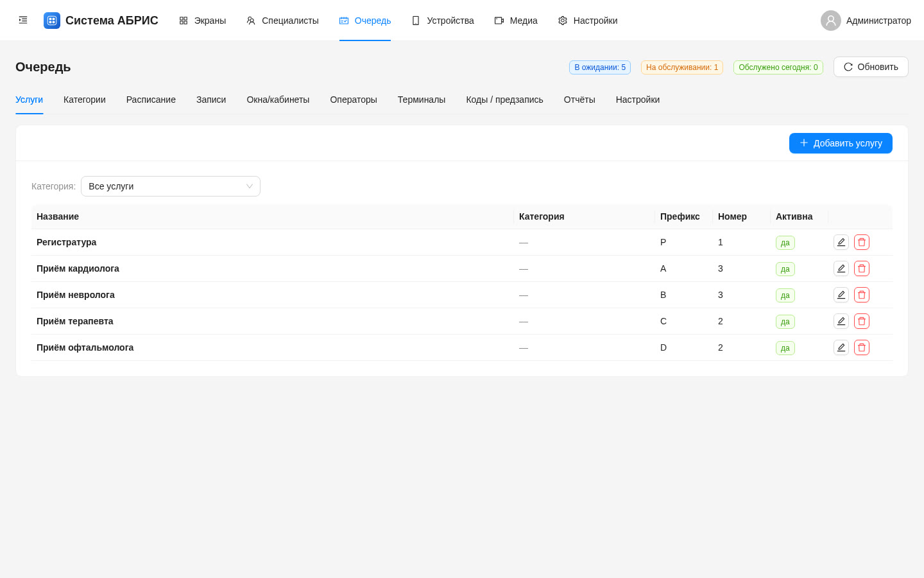Edit the Регистратура service
This screenshot has height=578, width=924.
841,242
